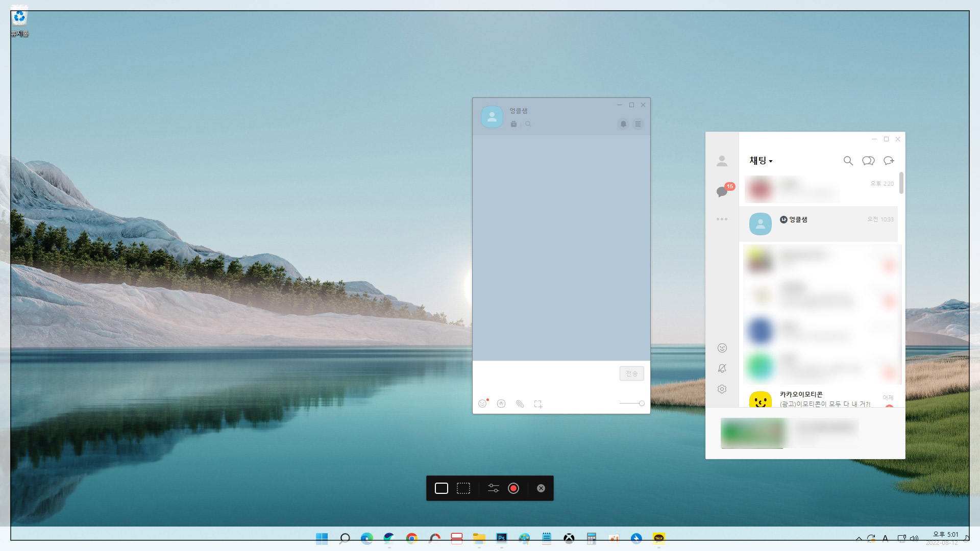Select dashed region capture mode

coord(463,488)
